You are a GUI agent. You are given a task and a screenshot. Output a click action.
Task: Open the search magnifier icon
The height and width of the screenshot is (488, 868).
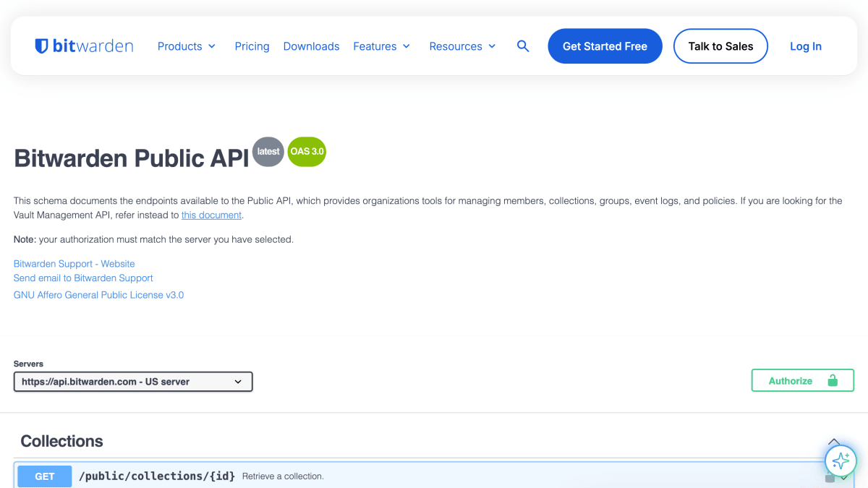coord(523,46)
